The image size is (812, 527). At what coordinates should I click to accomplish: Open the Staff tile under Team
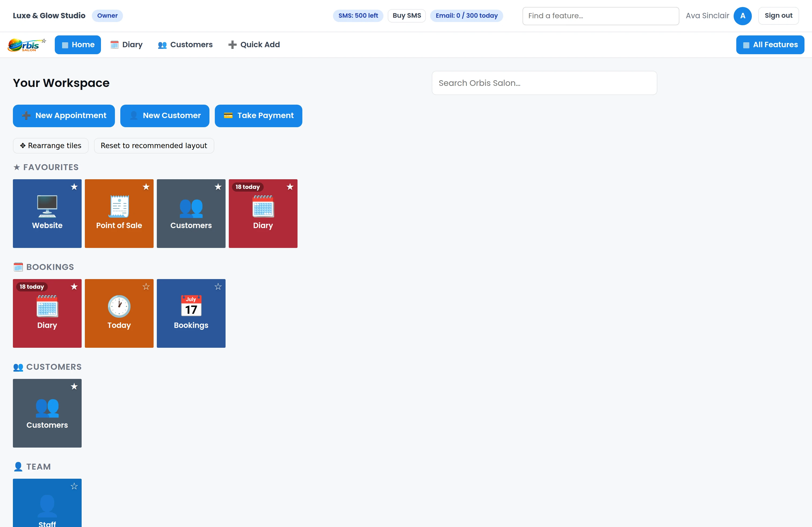coord(47,503)
